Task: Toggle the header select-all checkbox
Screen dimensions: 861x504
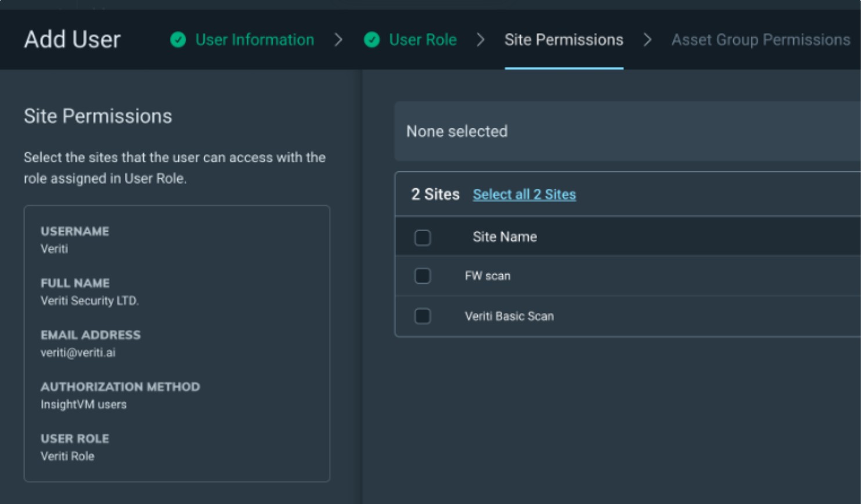Action: 422,237
